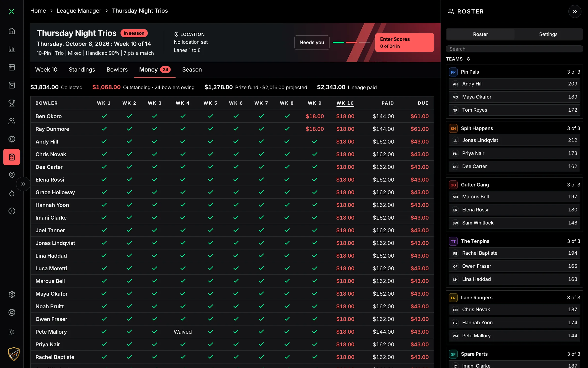Click the WK 10 column header
The height and width of the screenshot is (368, 588).
tap(345, 103)
